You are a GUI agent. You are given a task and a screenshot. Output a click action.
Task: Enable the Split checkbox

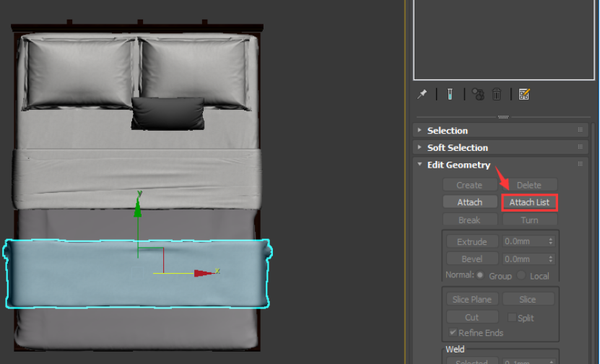coord(512,318)
